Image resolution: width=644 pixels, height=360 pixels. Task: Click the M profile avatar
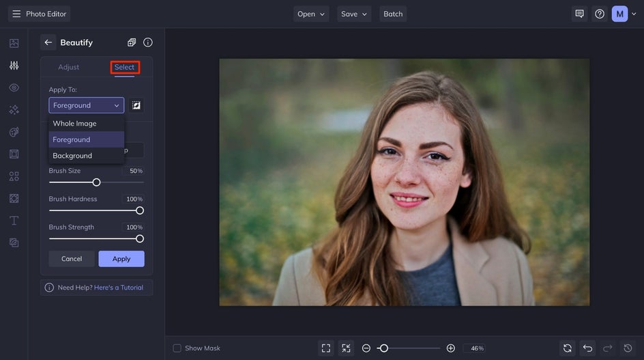619,14
